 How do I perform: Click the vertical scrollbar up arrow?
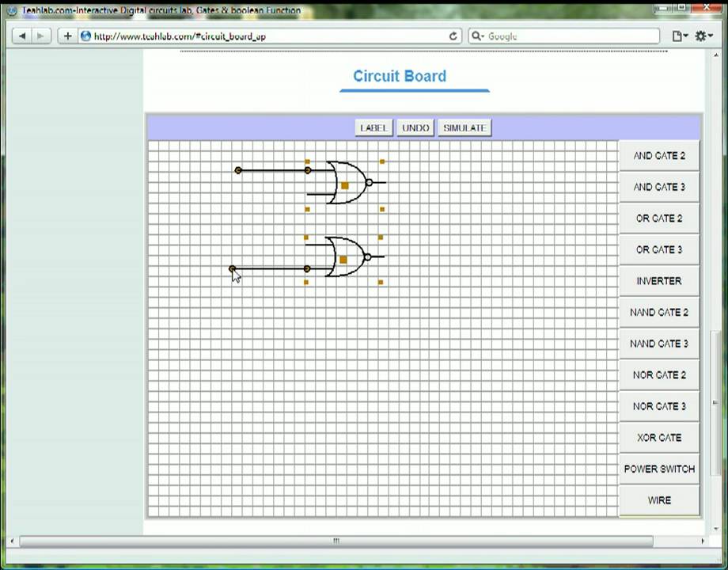(715, 55)
